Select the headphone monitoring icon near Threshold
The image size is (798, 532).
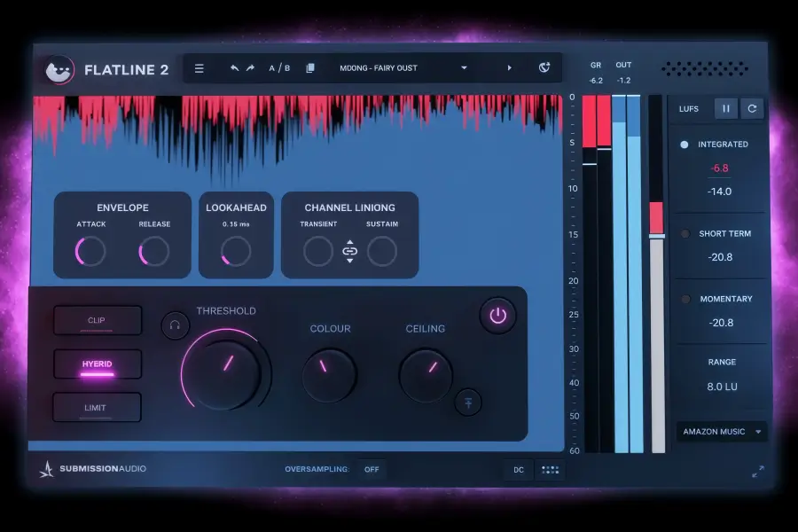[175, 325]
